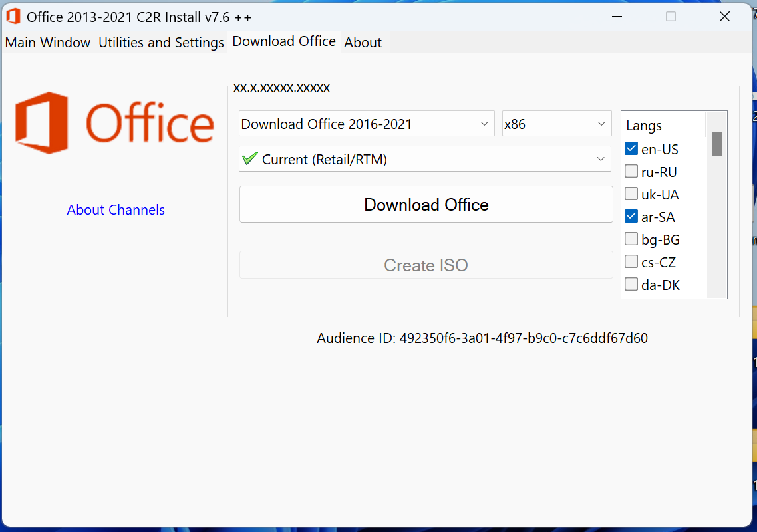
Task: Minimize the Office C2R Install window
Action: pos(617,17)
